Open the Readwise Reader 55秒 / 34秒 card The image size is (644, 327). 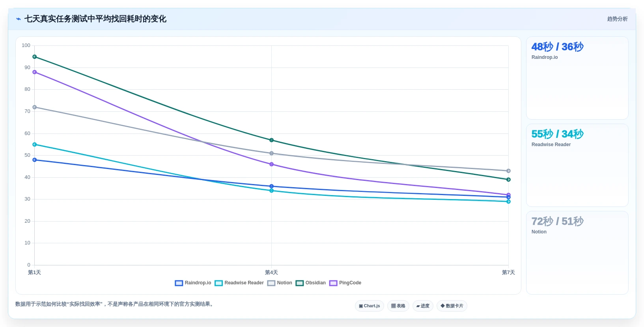(x=577, y=165)
